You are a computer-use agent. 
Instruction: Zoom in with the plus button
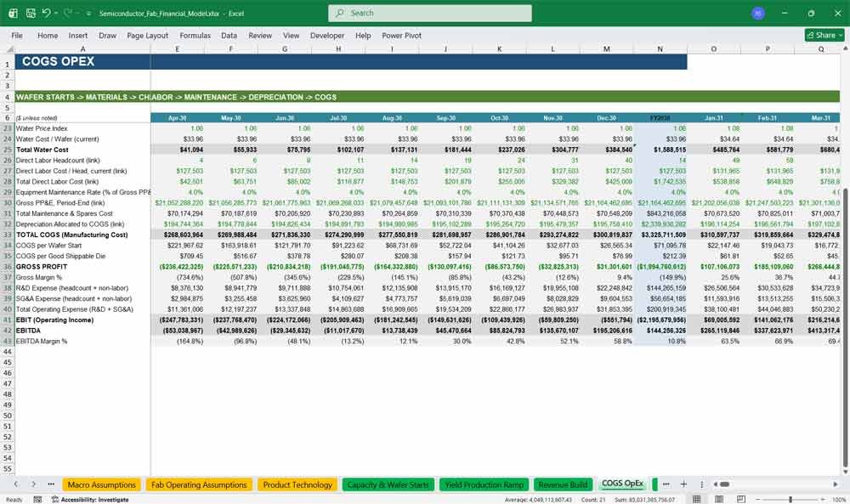[824, 499]
